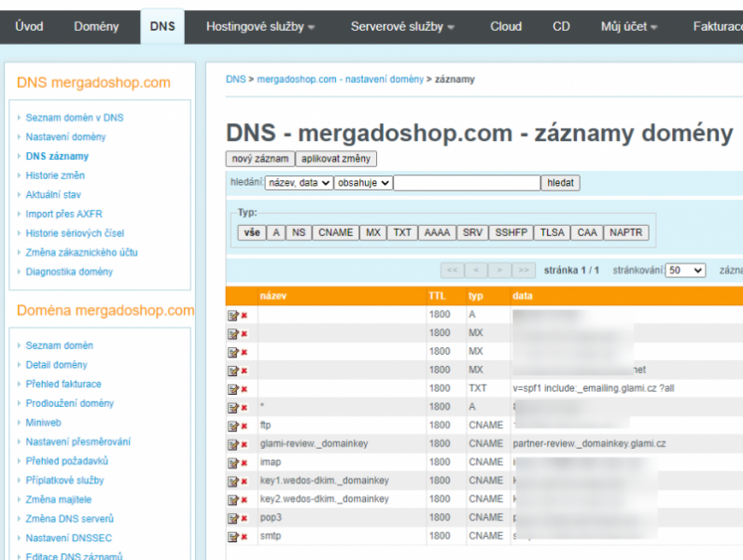Open 'Diagnostika domény' sidebar link
Viewport: 743px width, 560px height.
pyautogui.click(x=69, y=272)
